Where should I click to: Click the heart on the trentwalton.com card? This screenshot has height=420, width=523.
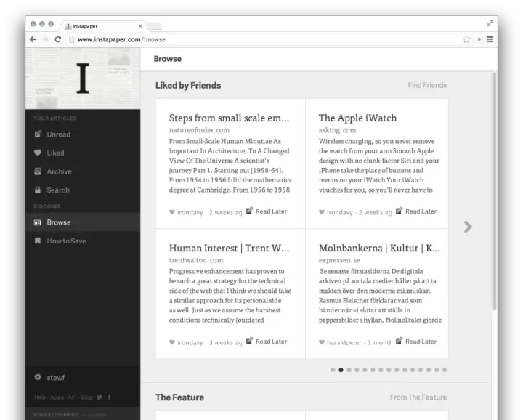(171, 342)
